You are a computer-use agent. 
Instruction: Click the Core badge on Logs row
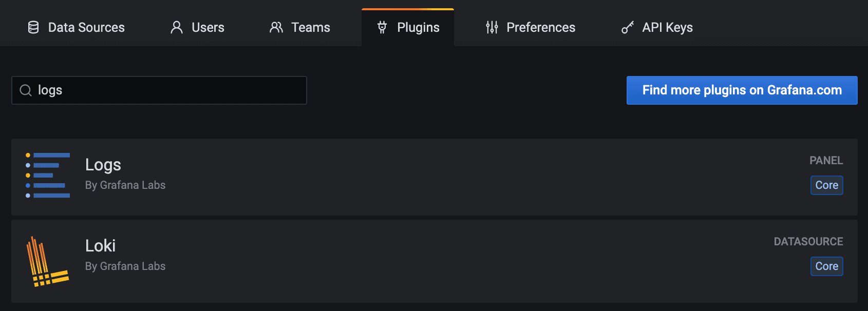point(826,185)
